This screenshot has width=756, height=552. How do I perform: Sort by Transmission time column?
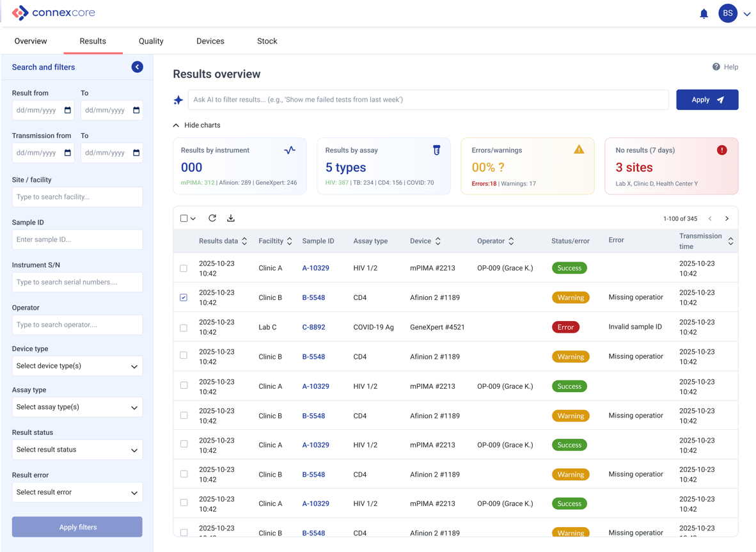[x=731, y=241]
